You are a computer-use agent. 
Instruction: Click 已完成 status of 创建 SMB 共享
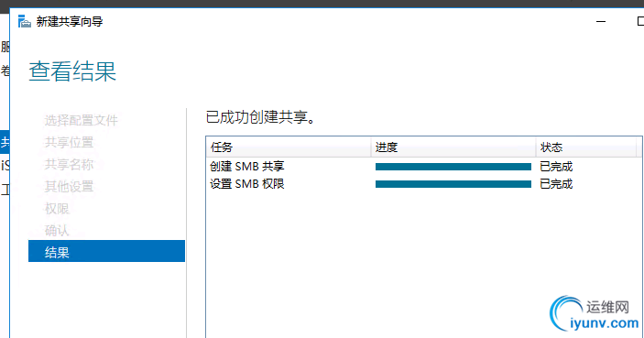[556, 167]
